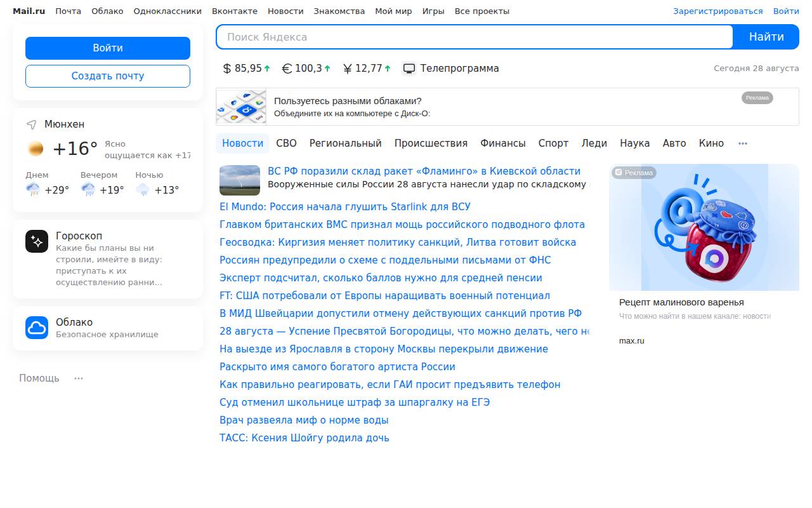Open Мой мир in top navigation
This screenshot has height=508, width=812.
[x=393, y=11]
